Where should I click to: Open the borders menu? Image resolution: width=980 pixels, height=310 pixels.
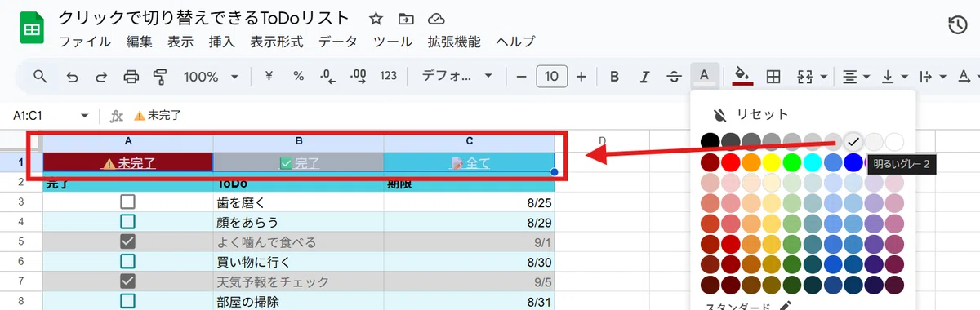773,77
